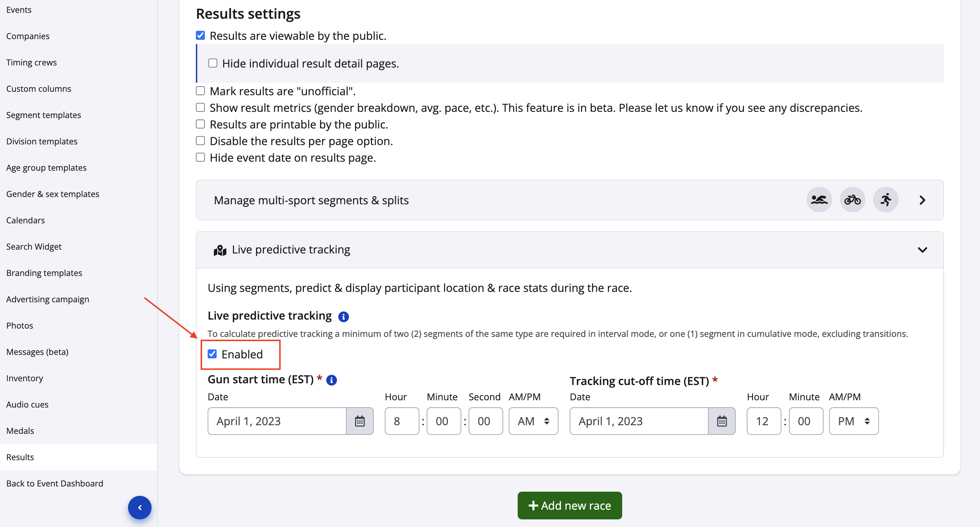Check Hide individual result detail pages
The width and height of the screenshot is (980, 527).
click(213, 63)
